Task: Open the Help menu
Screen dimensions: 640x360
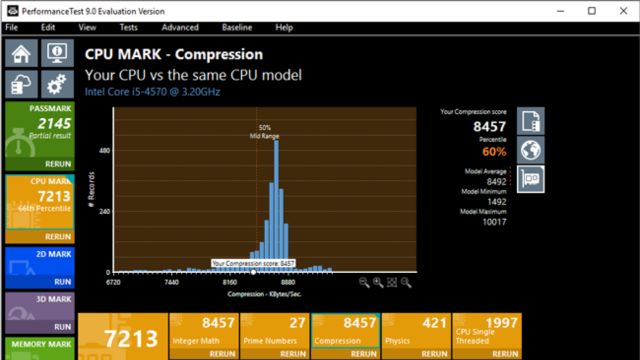Action: [x=284, y=27]
